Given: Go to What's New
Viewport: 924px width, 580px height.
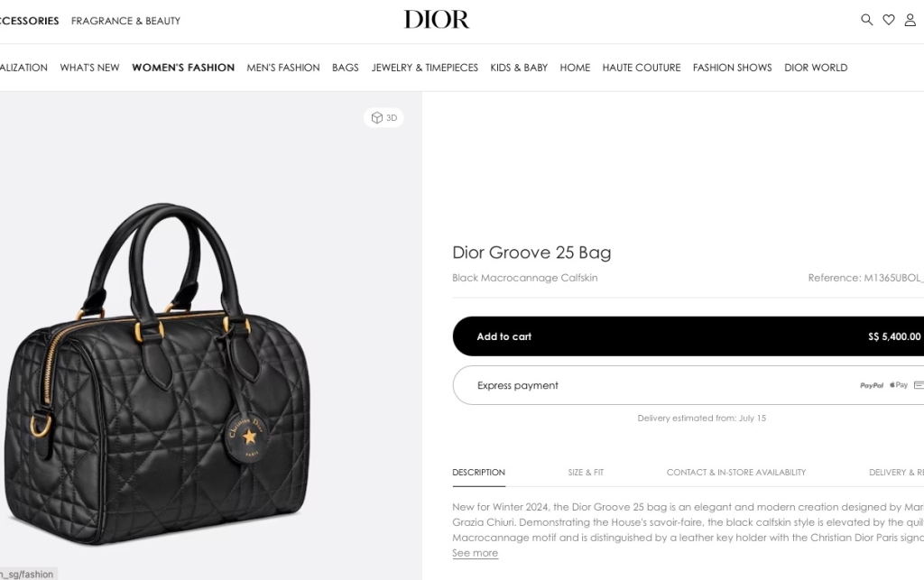Looking at the screenshot, I should 89,68.
